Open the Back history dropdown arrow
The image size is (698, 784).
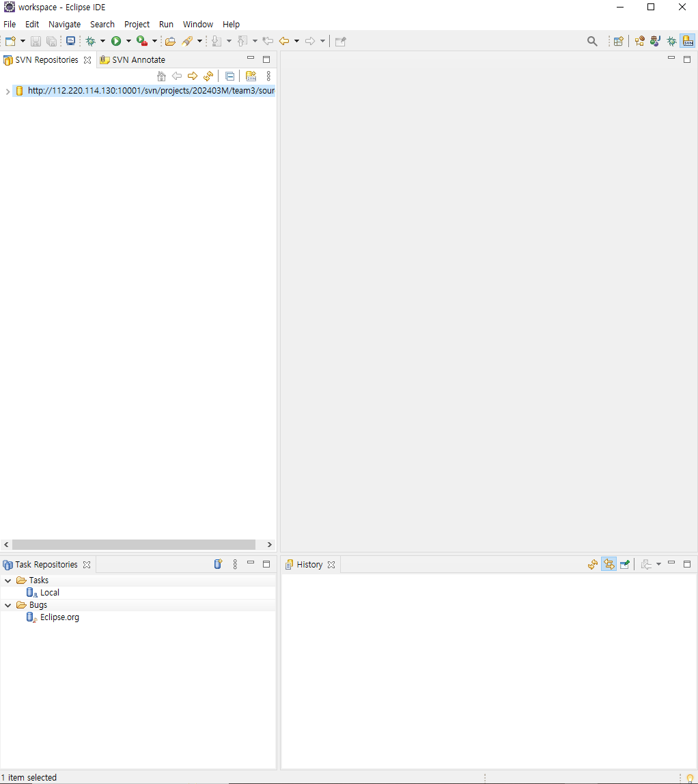296,41
